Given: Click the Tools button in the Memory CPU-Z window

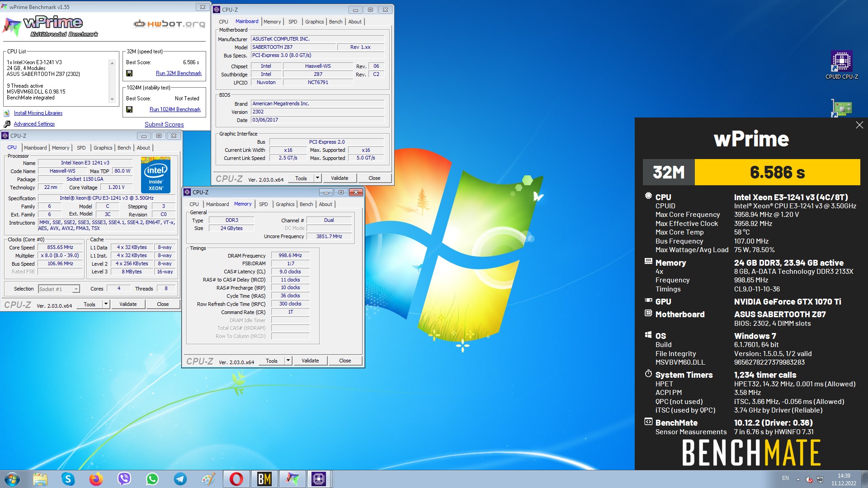Looking at the screenshot, I should (272, 361).
